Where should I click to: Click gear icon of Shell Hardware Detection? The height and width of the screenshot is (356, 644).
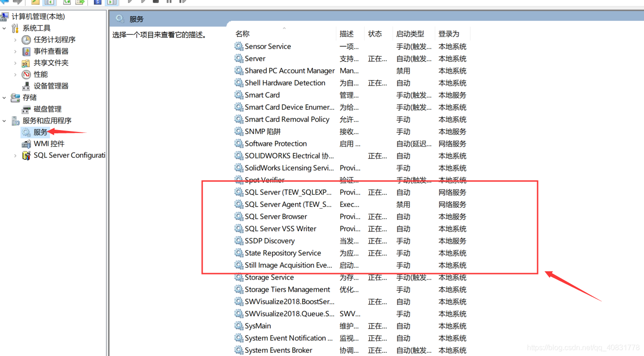(x=239, y=83)
